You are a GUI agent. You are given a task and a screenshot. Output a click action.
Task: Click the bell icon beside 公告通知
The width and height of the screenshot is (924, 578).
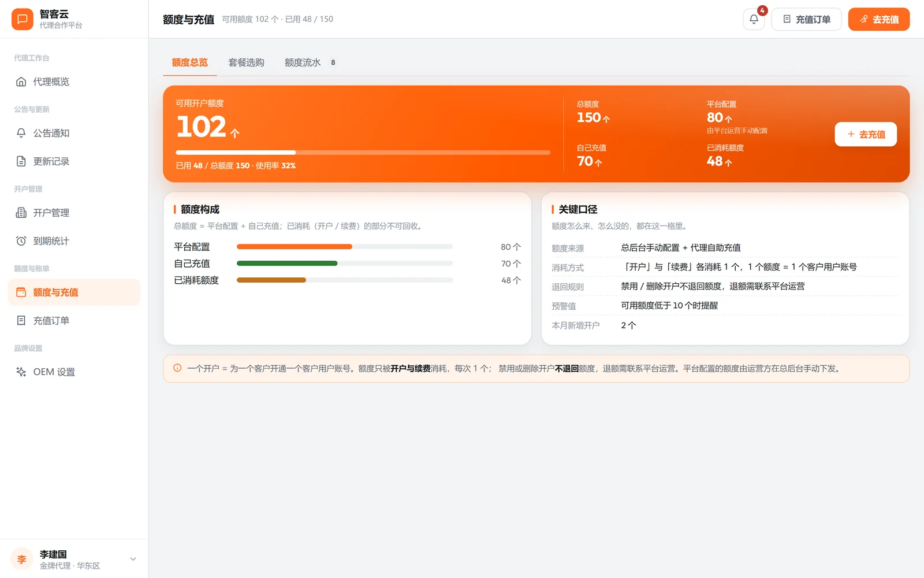click(x=21, y=133)
